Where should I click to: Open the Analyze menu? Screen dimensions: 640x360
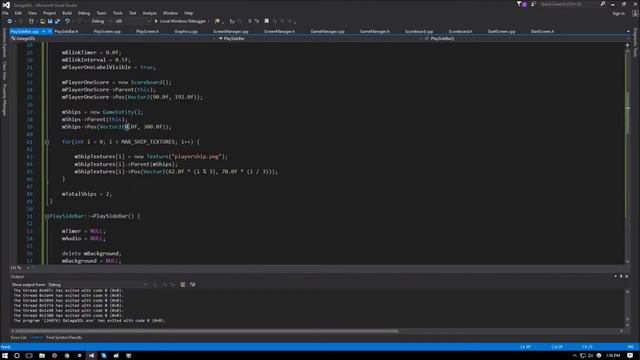[x=149, y=13]
